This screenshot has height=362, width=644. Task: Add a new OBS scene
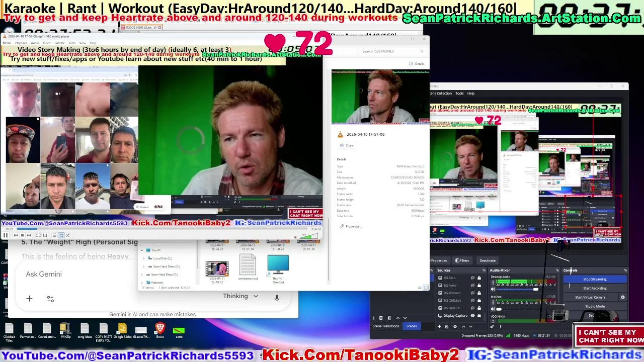(x=374, y=318)
